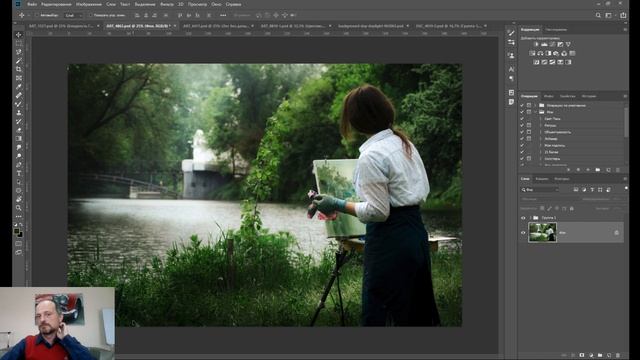
Task: Open the Изображение menu
Action: (89, 4)
